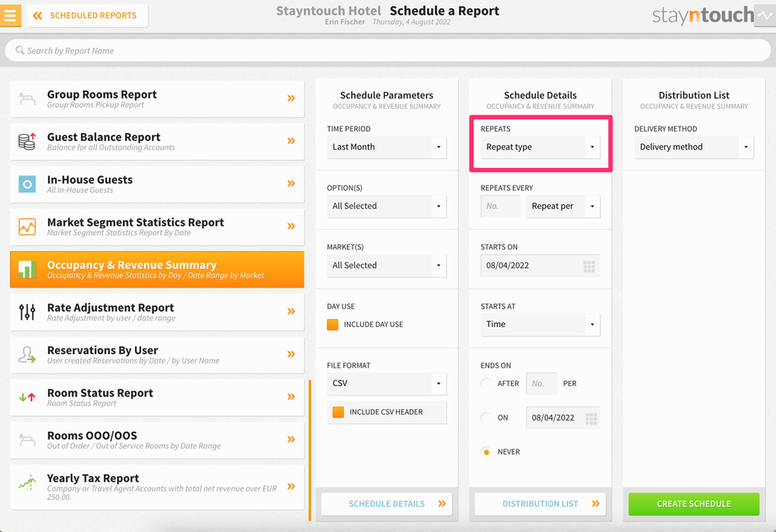Focus the Search by Report Name field
Screen dimensions: 776x532
(387, 51)
